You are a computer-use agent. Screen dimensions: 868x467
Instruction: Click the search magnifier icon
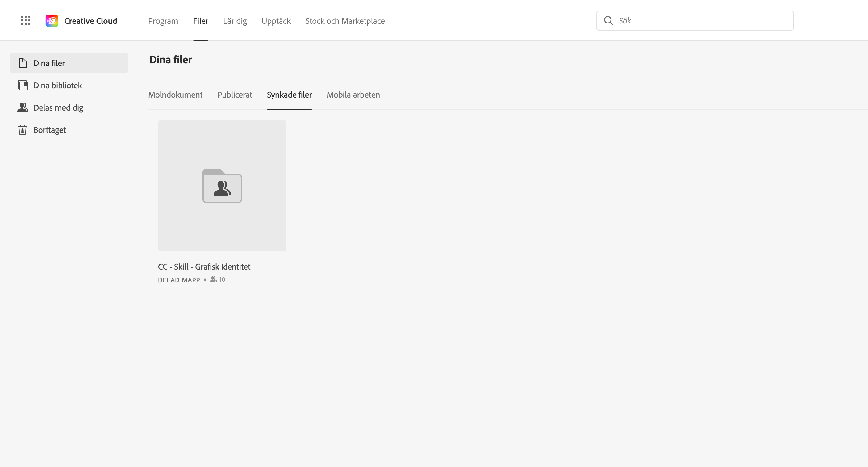coord(608,21)
